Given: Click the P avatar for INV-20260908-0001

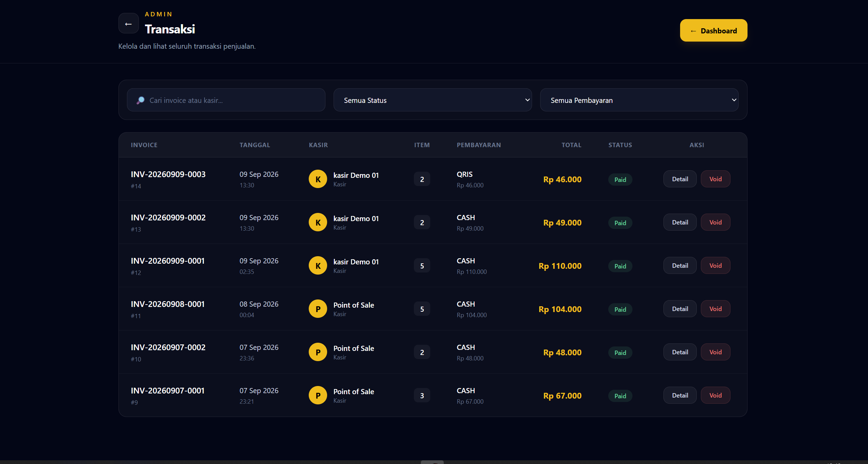Looking at the screenshot, I should pos(318,309).
